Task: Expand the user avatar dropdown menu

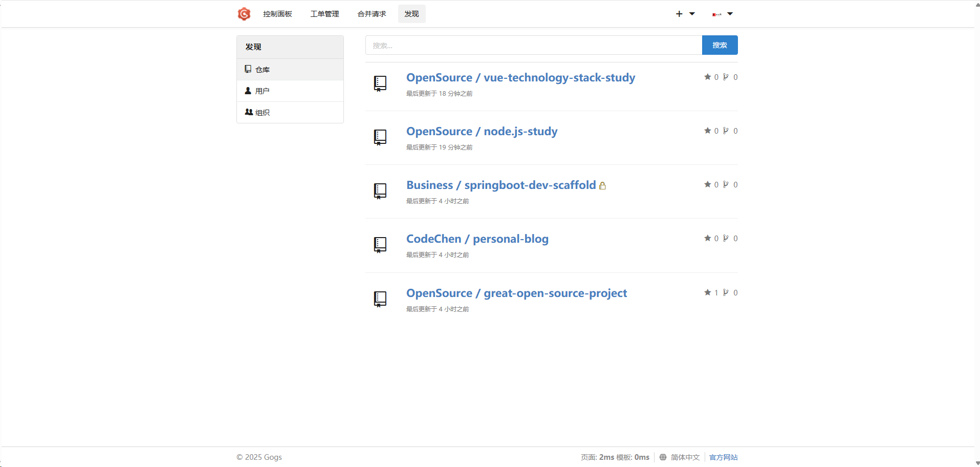Action: coord(722,14)
